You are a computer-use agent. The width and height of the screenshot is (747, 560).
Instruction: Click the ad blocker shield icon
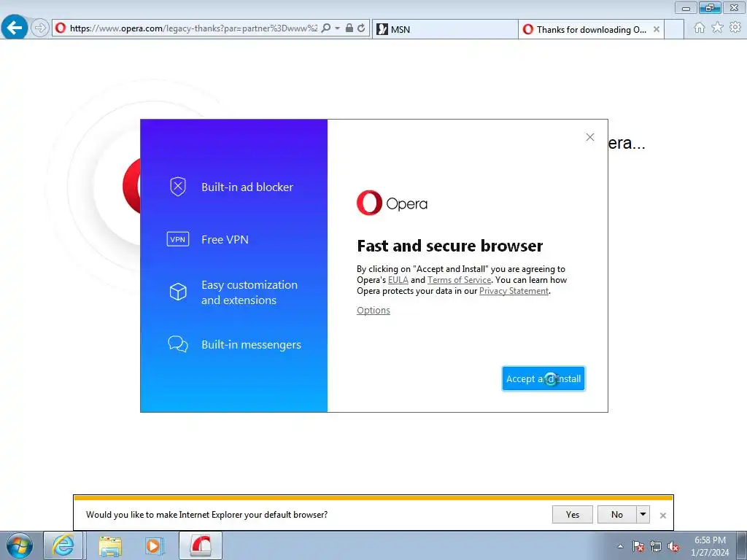tap(178, 187)
